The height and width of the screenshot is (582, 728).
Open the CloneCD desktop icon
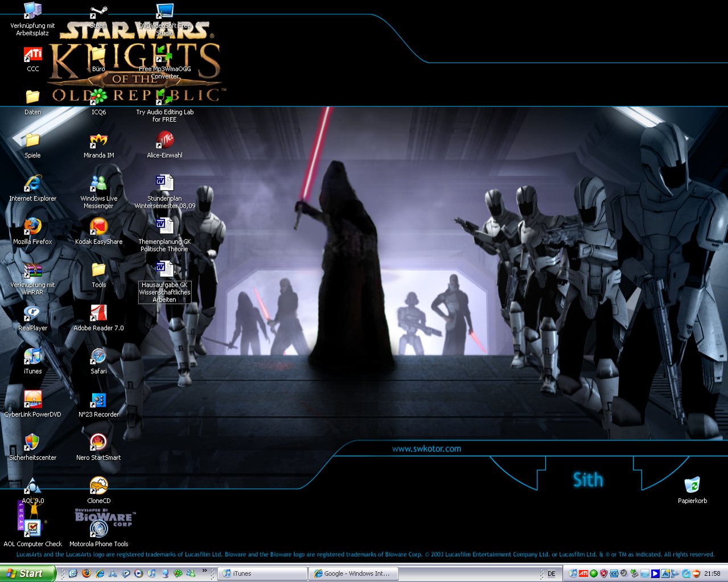pyautogui.click(x=98, y=486)
